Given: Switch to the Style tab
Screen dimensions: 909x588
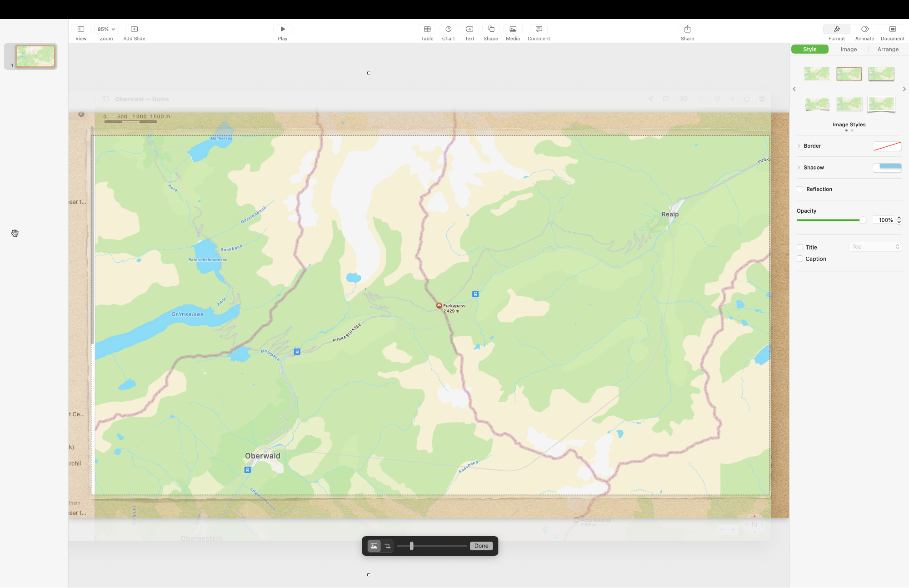Looking at the screenshot, I should point(809,50).
